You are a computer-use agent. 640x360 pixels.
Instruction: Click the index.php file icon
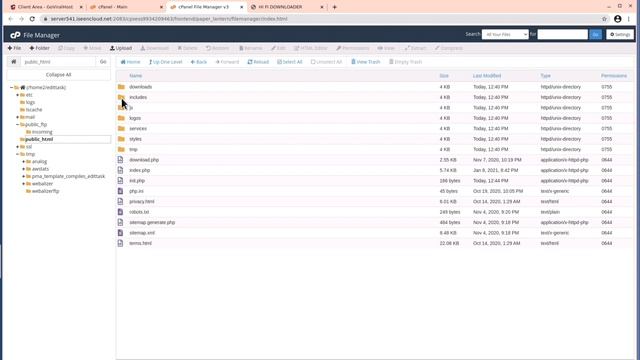pyautogui.click(x=120, y=170)
